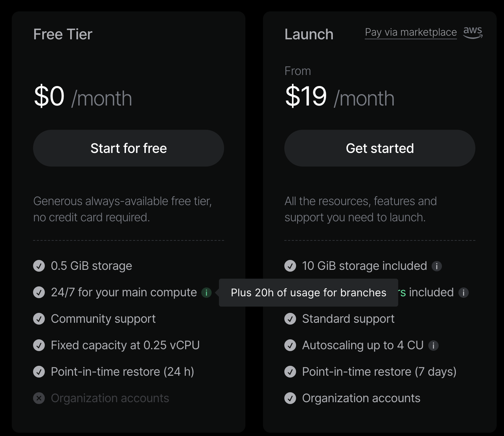Click the Get started button
504x436 pixels.
pos(380,148)
